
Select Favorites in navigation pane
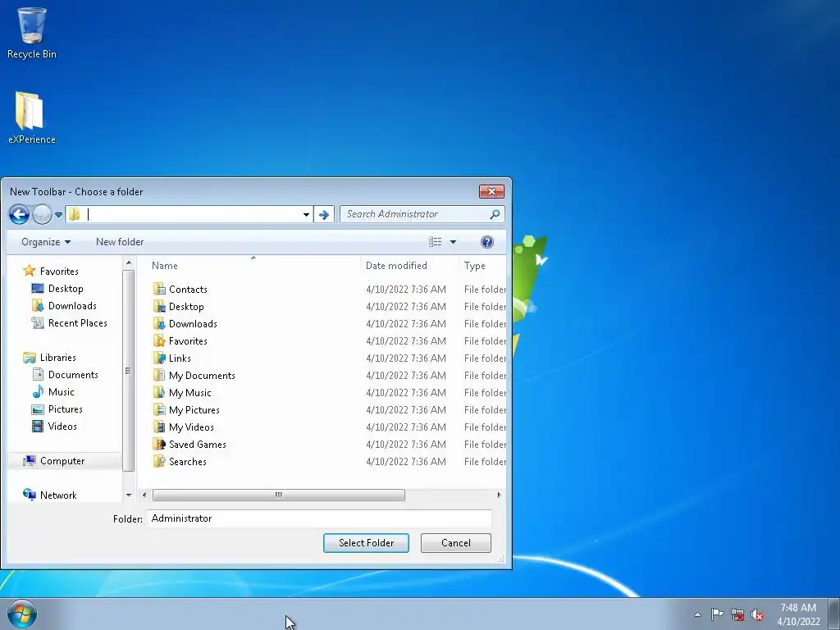[x=51, y=271]
